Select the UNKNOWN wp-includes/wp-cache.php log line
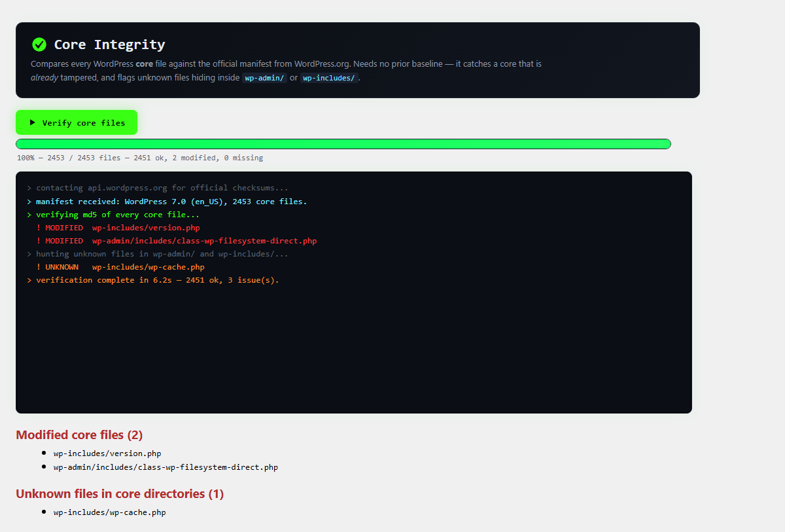785x532 pixels. [x=120, y=267]
